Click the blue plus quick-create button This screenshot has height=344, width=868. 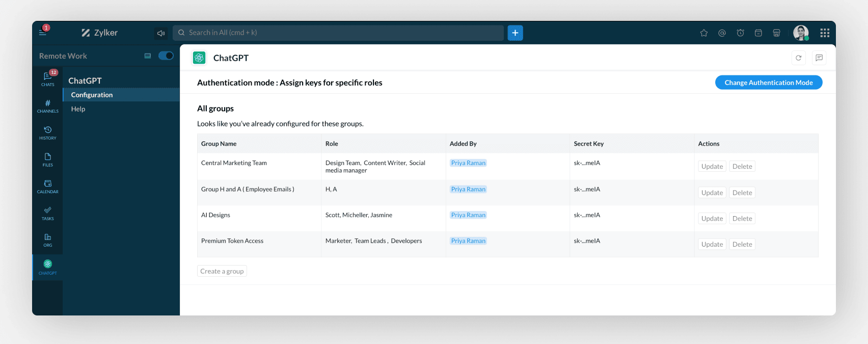tap(515, 33)
